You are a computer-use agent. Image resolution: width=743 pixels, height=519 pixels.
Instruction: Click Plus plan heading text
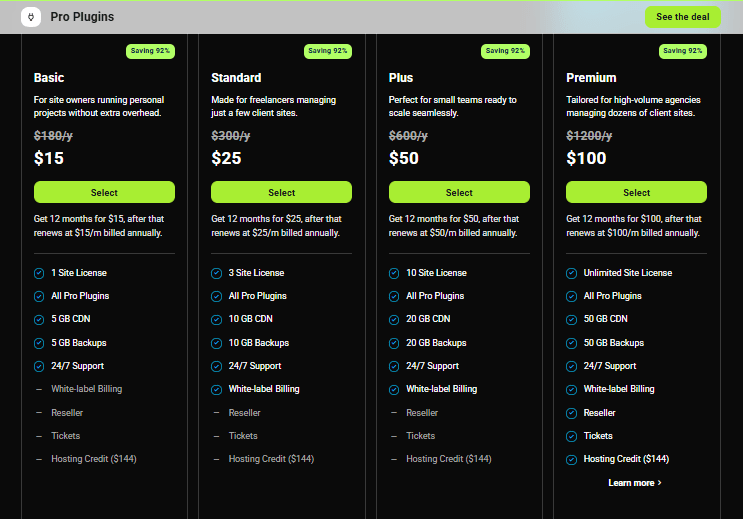pos(401,78)
